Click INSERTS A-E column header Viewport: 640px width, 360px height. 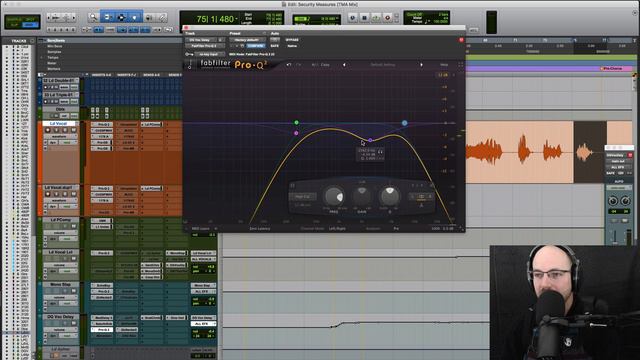pyautogui.click(x=101, y=75)
